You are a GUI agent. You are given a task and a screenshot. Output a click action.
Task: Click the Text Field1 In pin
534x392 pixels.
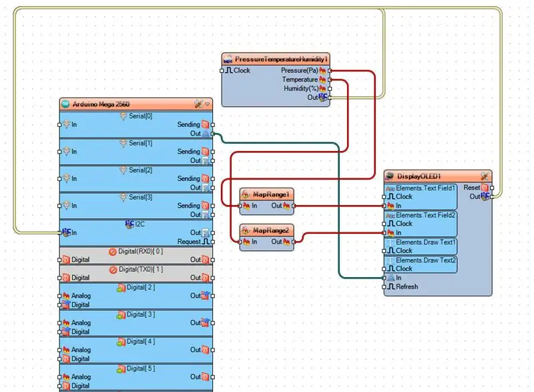390,206
